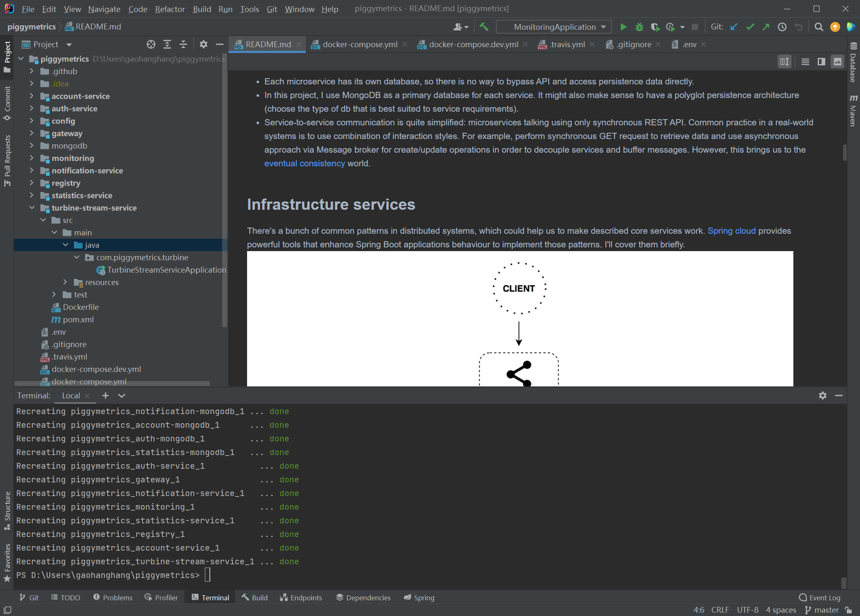Start debugging with the bug icon

coord(639,27)
